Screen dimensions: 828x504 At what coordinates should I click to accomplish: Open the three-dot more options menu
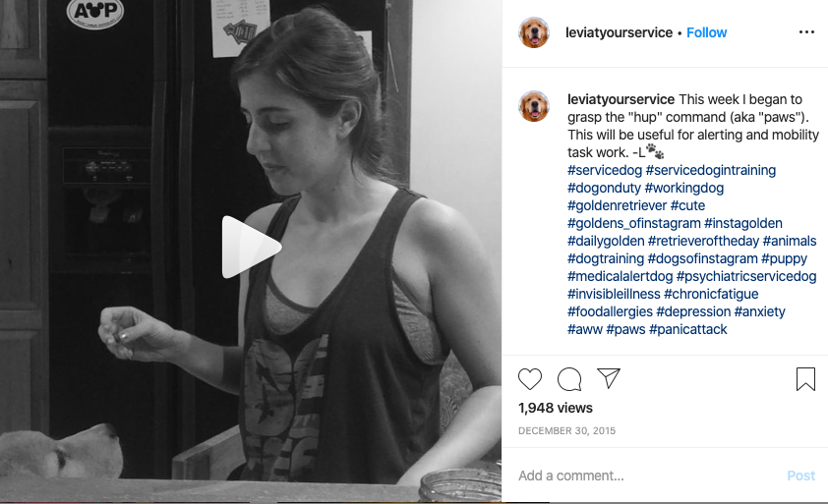806,32
